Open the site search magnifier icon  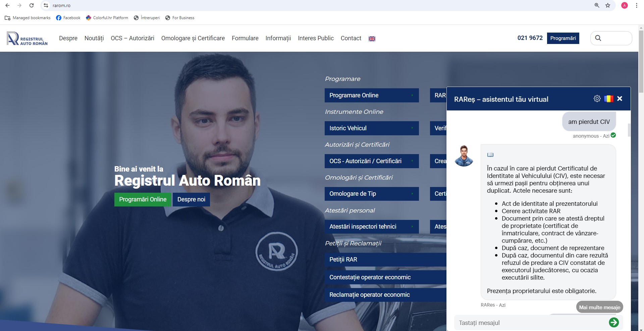pyautogui.click(x=598, y=38)
